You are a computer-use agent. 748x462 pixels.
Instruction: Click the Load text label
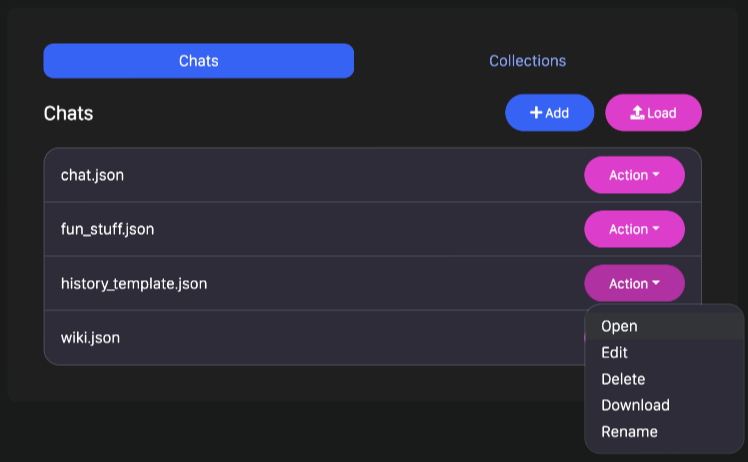pyautogui.click(x=662, y=113)
